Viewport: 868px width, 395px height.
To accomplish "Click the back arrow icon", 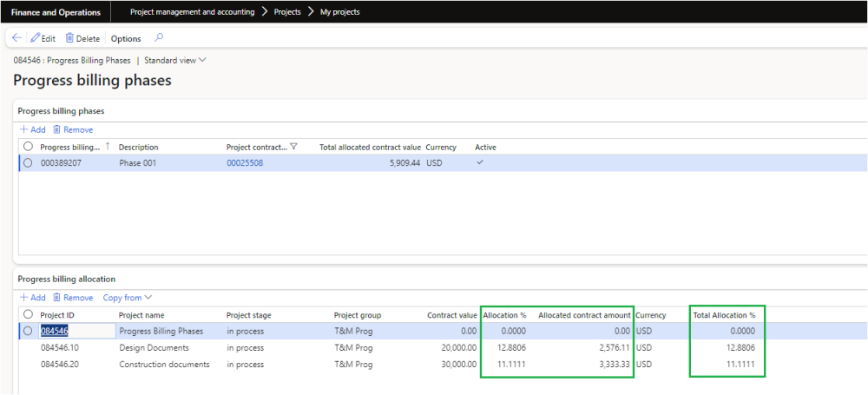I will [x=17, y=38].
